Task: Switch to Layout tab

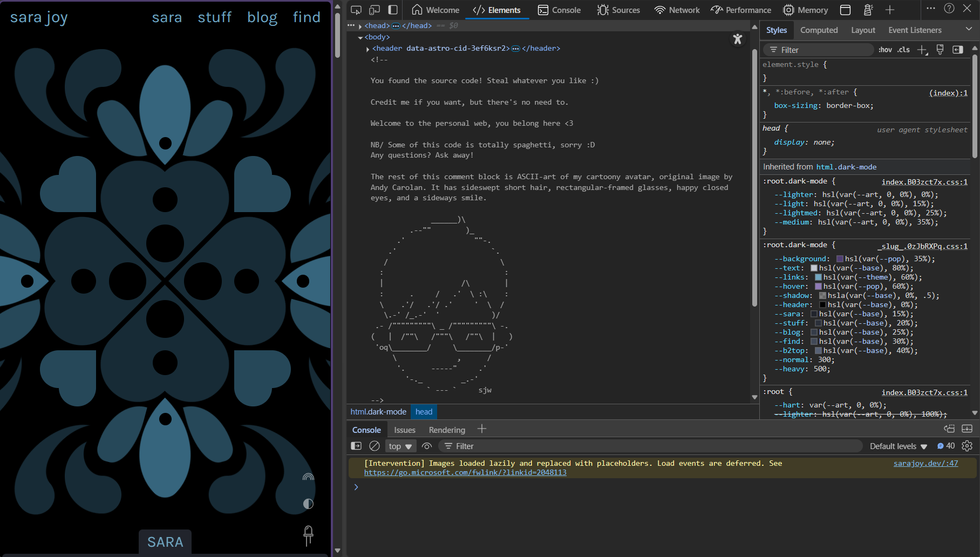Action: pyautogui.click(x=863, y=30)
